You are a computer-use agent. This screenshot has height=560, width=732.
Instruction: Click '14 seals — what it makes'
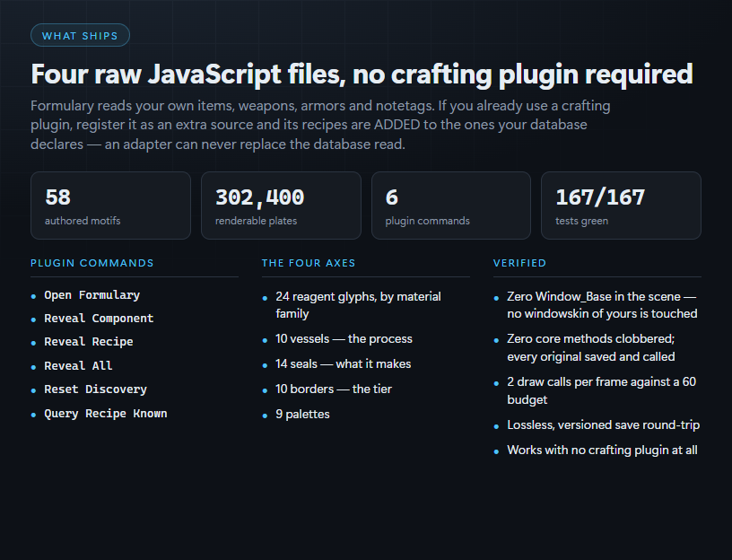pos(343,363)
